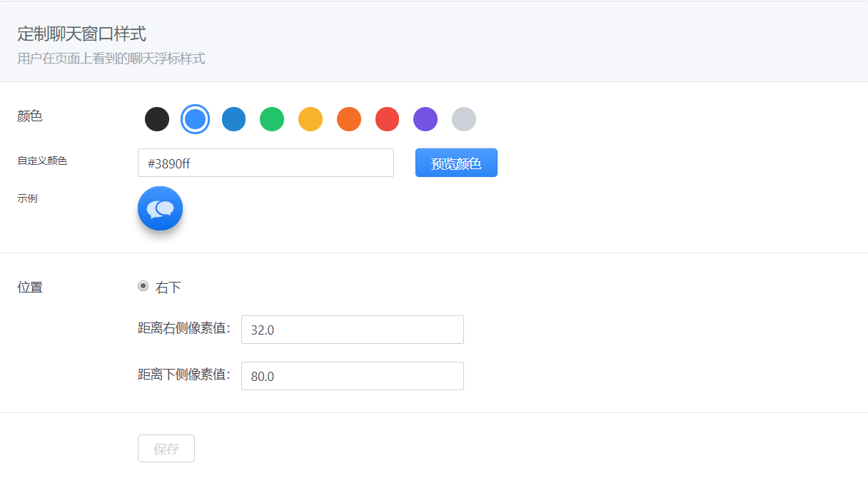Click the 定制聊天窗口样式 heading

(81, 34)
